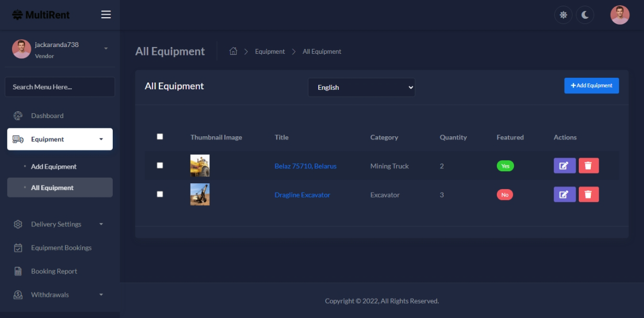Toggle dark mode with the moon icon

click(585, 15)
